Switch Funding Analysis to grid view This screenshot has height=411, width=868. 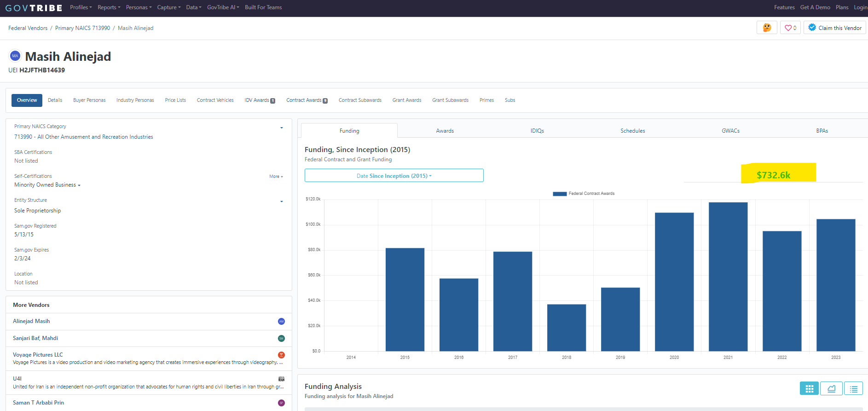(809, 389)
